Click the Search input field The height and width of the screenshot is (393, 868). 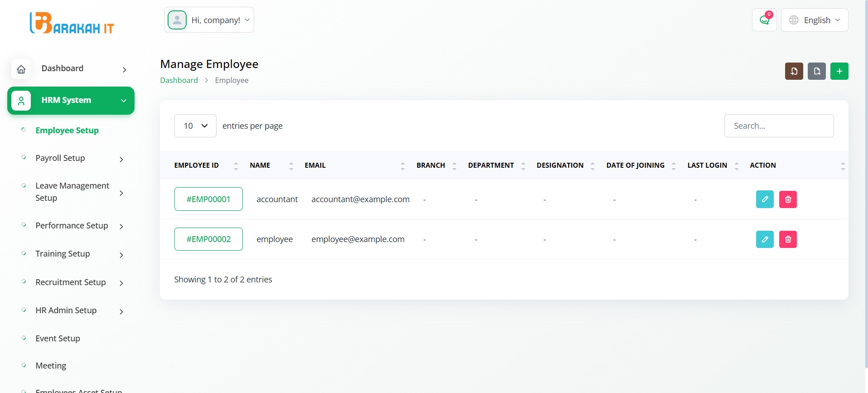click(x=779, y=126)
